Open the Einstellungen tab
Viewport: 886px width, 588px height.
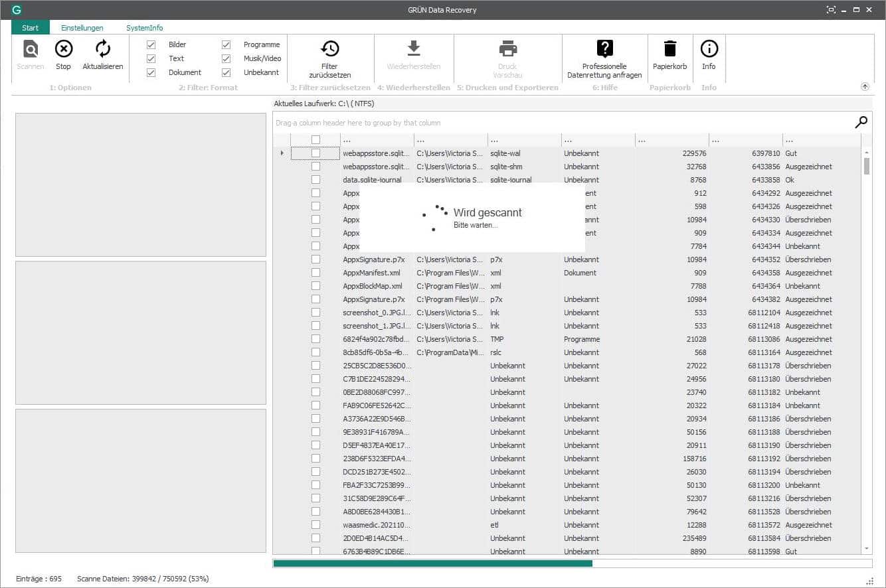coord(82,28)
